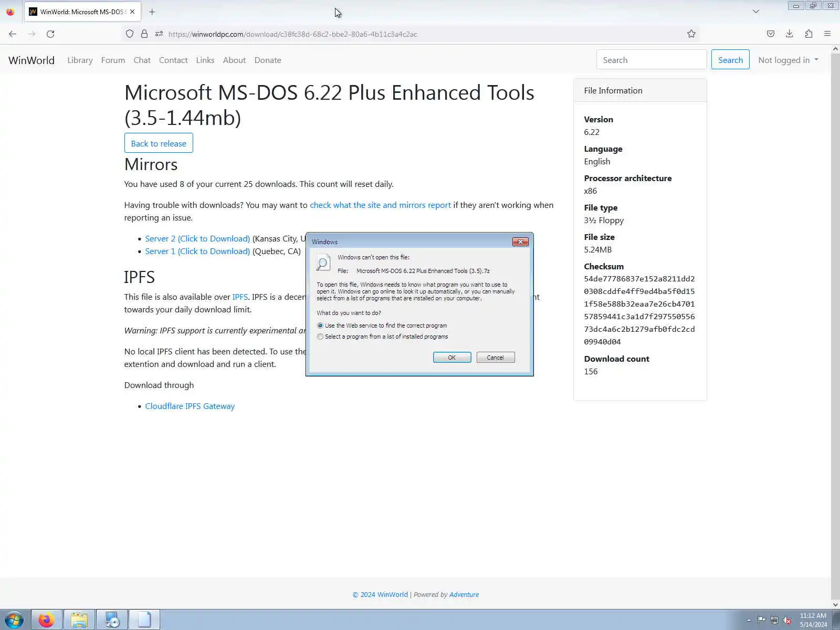Click the installer disc taskbar icon
The width and height of the screenshot is (840, 630).
pyautogui.click(x=112, y=620)
